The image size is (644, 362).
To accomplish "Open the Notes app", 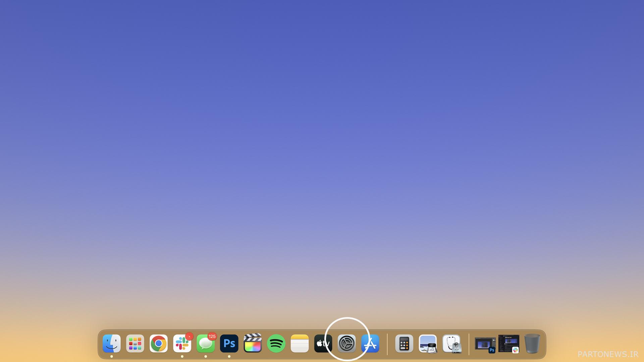I will (300, 344).
